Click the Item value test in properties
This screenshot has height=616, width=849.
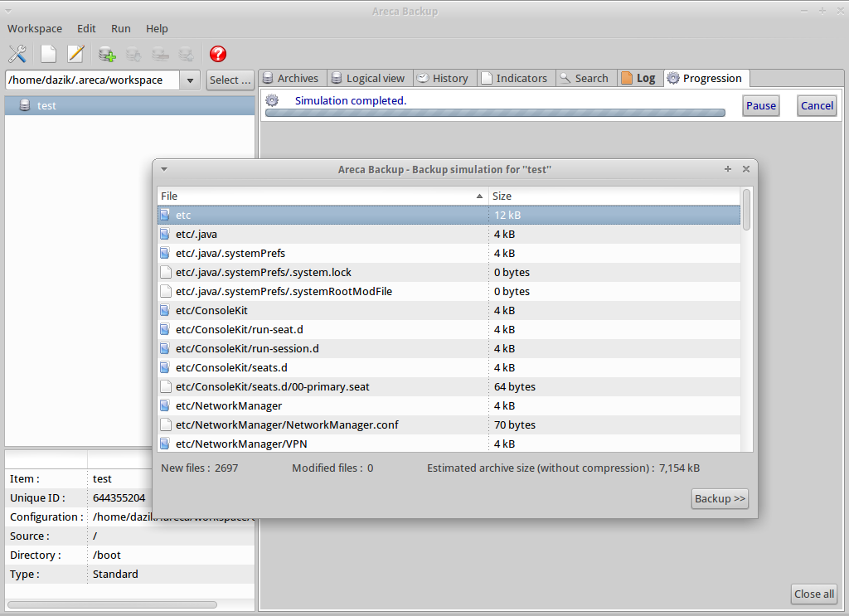[x=102, y=478]
